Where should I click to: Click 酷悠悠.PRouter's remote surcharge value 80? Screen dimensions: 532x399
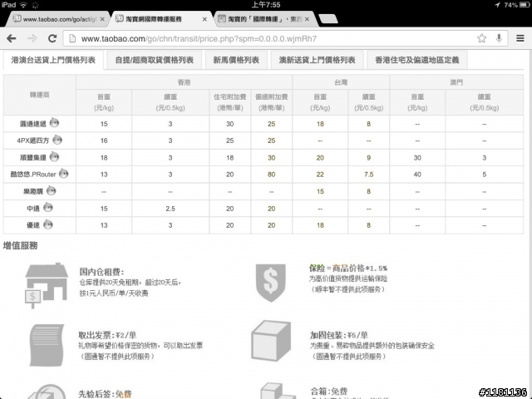(272, 175)
